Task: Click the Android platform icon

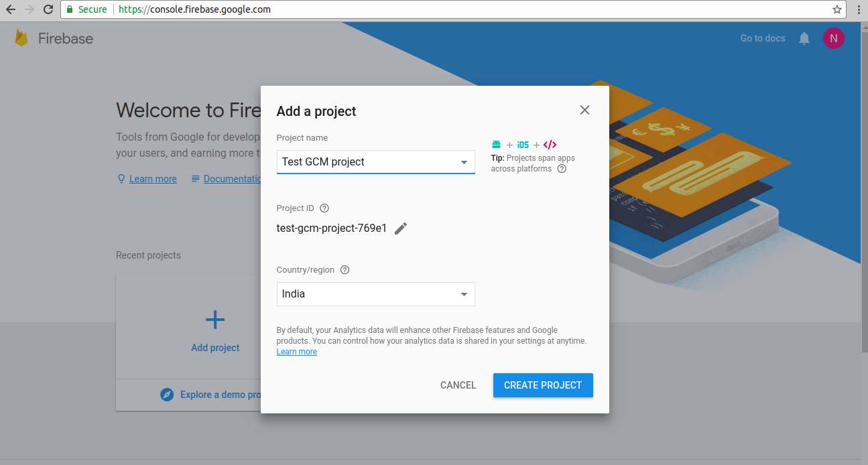Action: (x=496, y=145)
